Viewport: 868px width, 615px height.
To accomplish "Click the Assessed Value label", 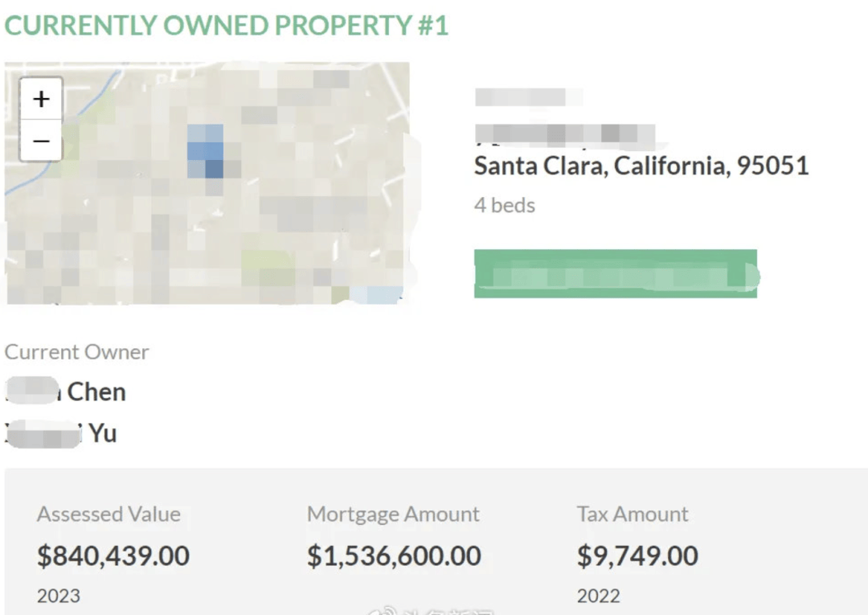I will [x=108, y=515].
